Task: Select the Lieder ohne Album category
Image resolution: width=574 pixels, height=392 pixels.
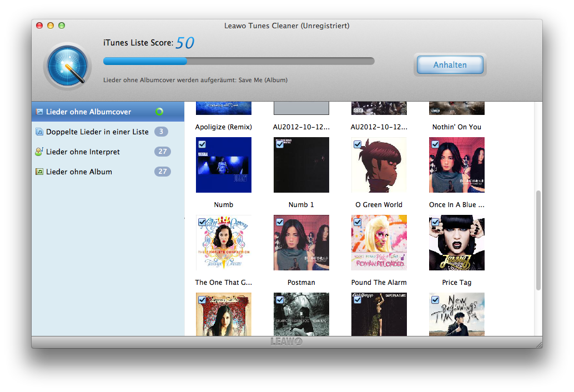Action: point(79,172)
